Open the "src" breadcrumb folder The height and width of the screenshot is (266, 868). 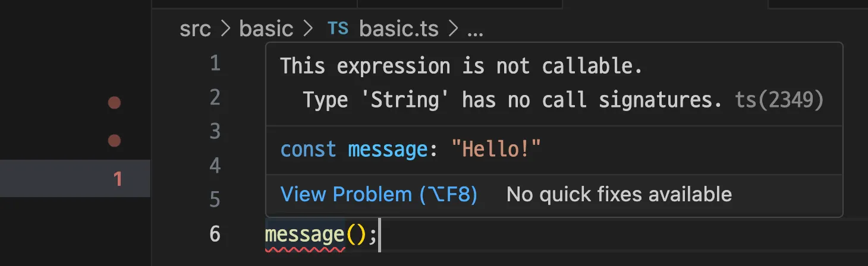click(x=195, y=29)
